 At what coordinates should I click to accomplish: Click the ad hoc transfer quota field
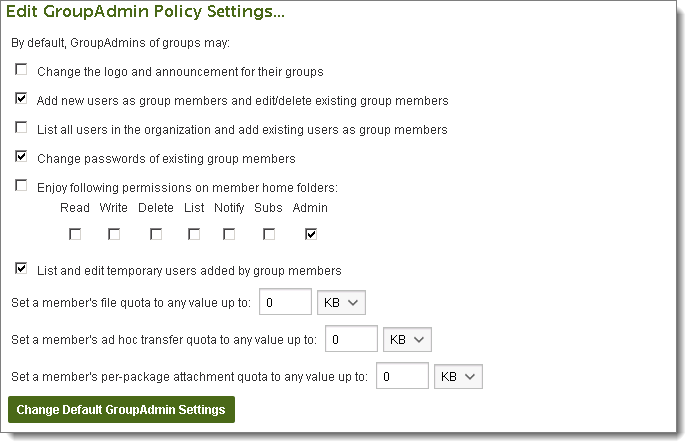tap(351, 339)
